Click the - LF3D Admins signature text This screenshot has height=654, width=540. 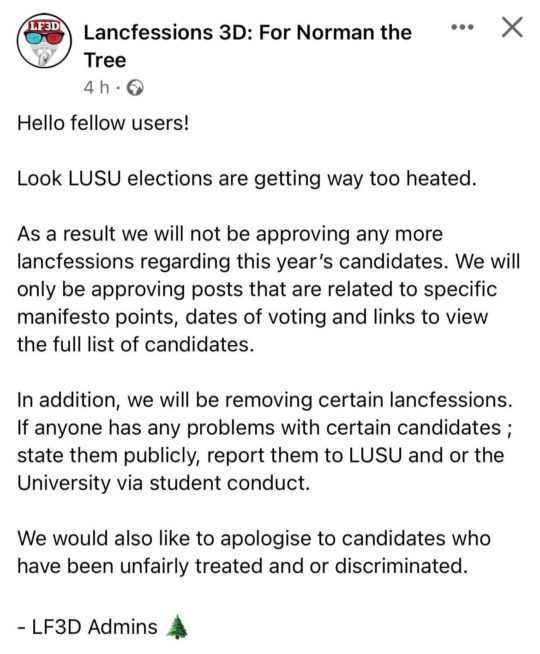coord(88,627)
